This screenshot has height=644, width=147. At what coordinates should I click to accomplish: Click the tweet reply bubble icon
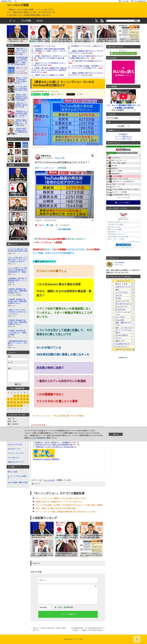47,225
